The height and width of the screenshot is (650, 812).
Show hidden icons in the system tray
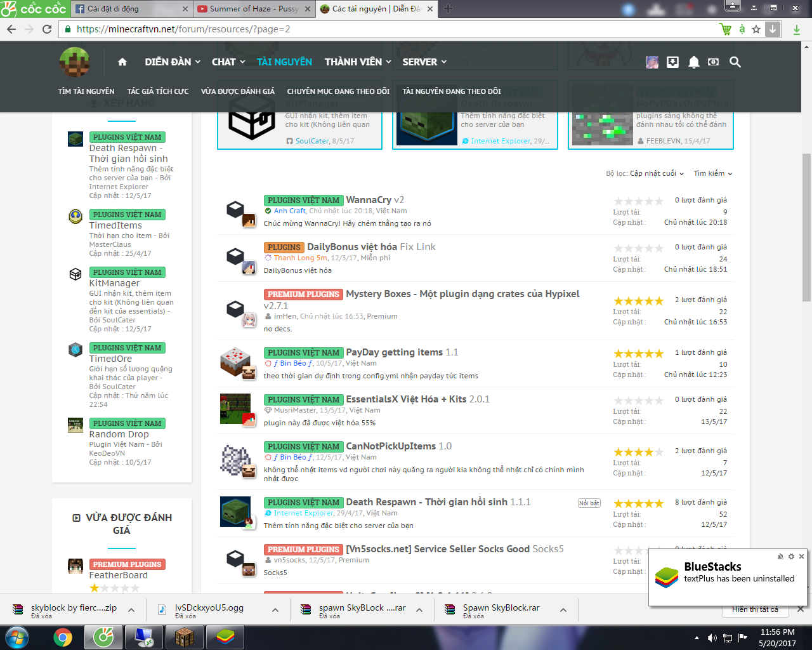[697, 637]
